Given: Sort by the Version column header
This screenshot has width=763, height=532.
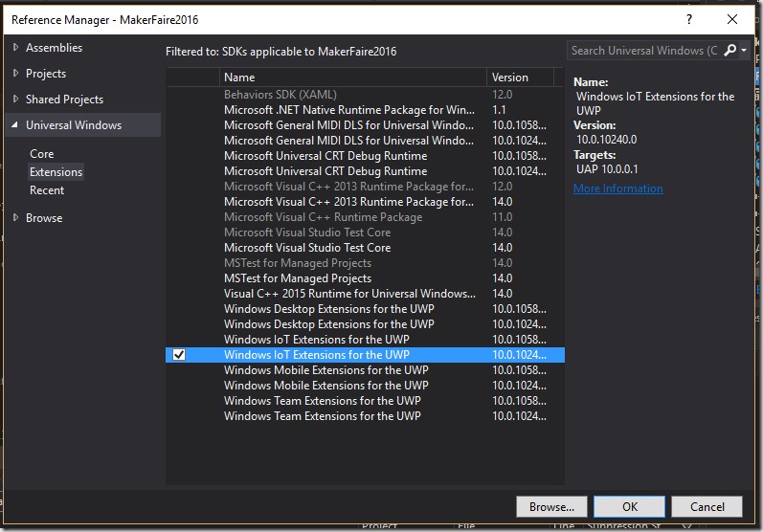Looking at the screenshot, I should (520, 78).
